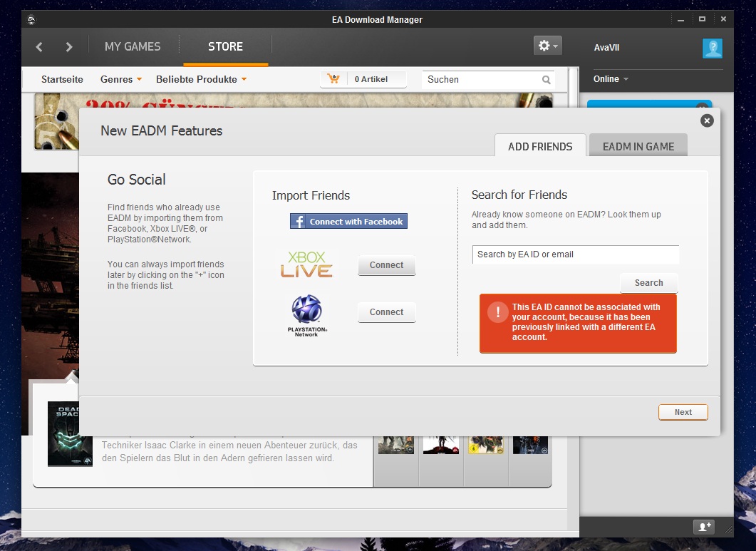This screenshot has height=551, width=756.
Task: Open the settings gear menu
Action: tap(547, 46)
